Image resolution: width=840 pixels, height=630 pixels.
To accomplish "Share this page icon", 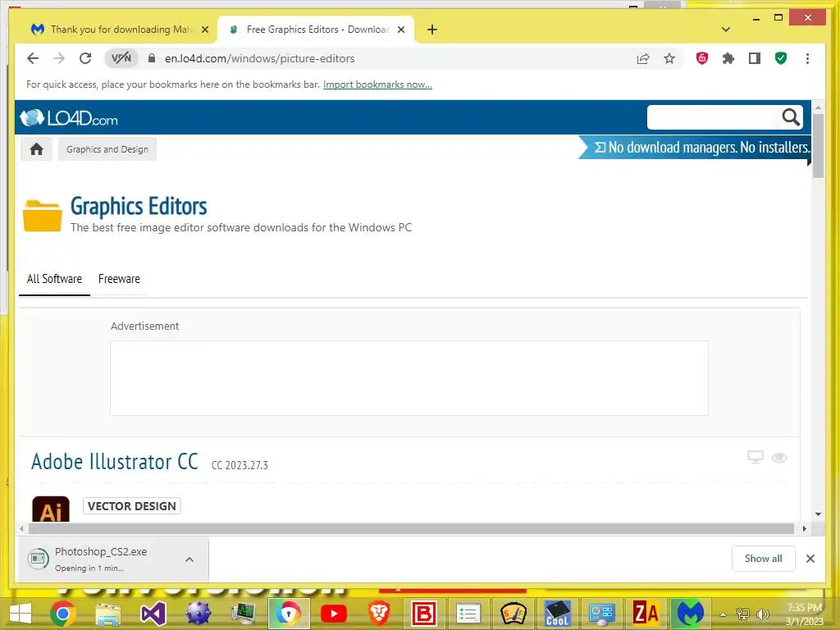I will (x=643, y=58).
